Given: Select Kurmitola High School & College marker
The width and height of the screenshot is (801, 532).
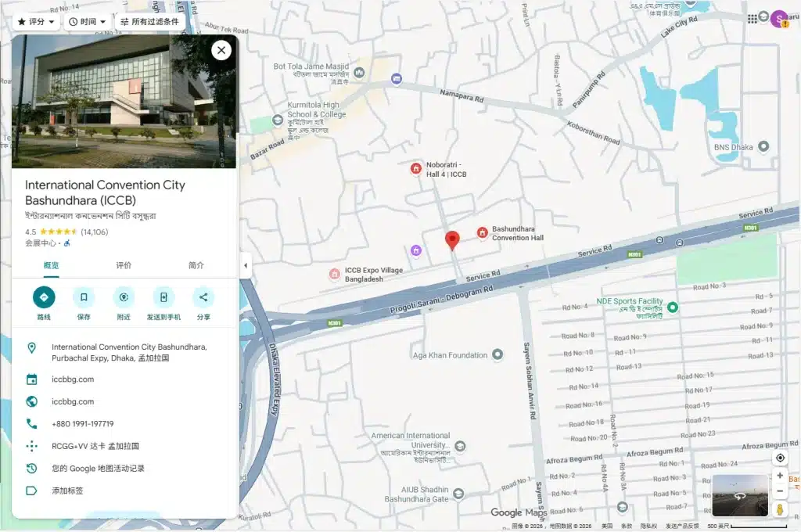Looking at the screenshot, I should click(x=278, y=120).
